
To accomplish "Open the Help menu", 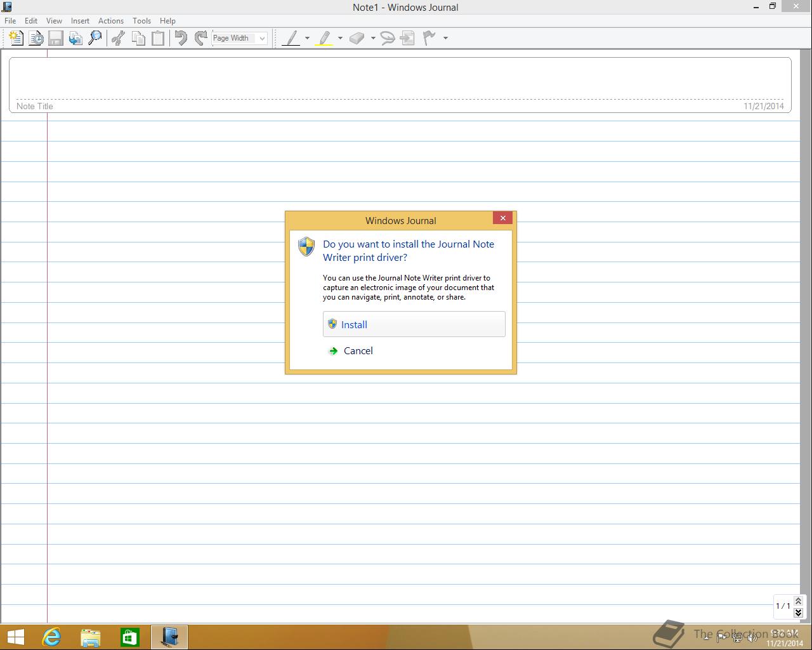I will pos(167,21).
